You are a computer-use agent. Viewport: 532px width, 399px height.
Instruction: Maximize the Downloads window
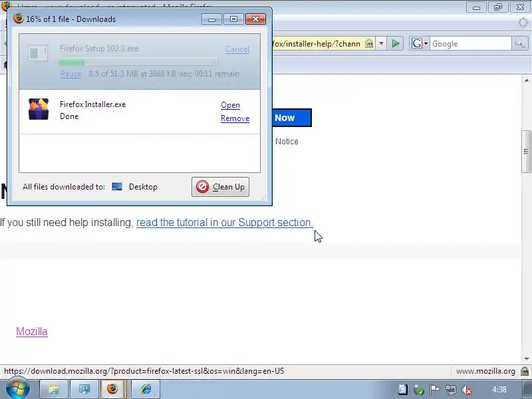pos(233,19)
